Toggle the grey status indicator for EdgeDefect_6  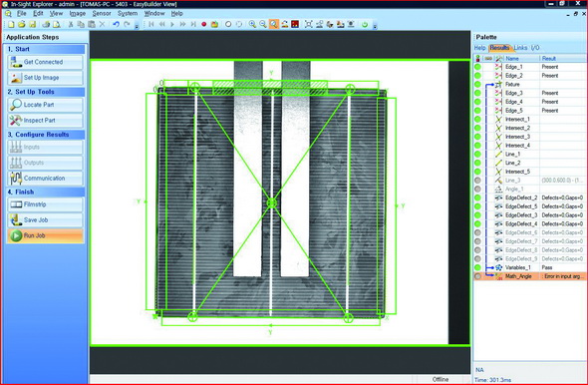click(x=477, y=232)
